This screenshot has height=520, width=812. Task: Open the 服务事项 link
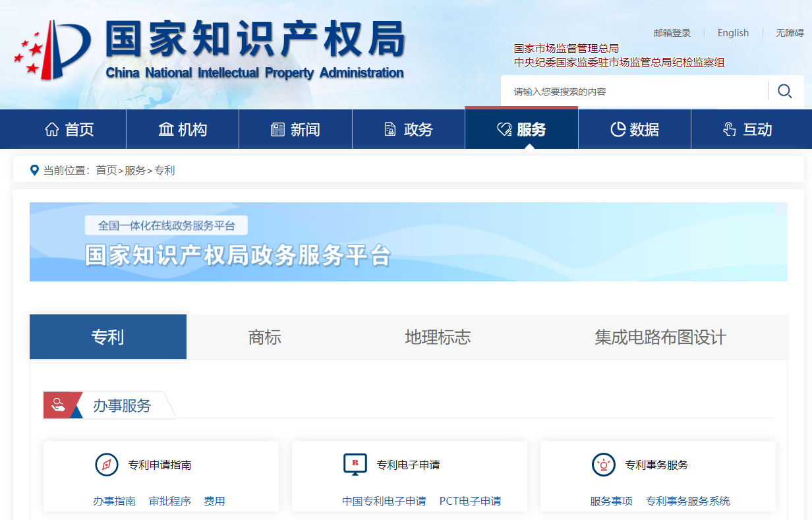tap(611, 501)
